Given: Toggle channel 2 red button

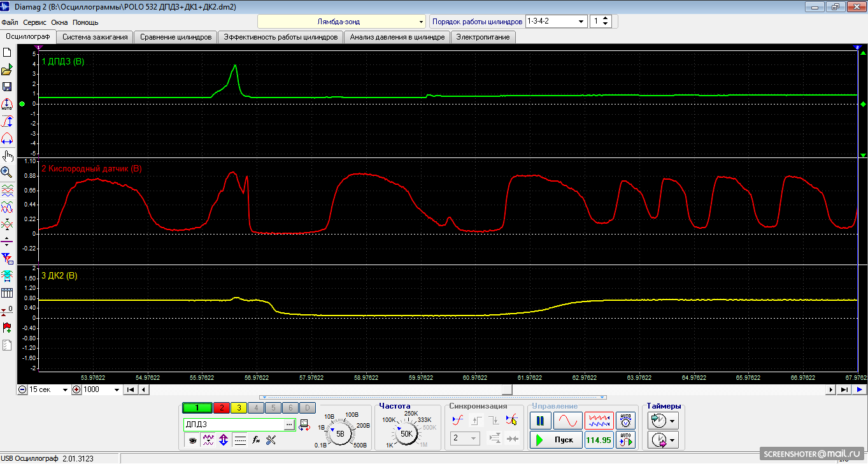Looking at the screenshot, I should point(220,408).
